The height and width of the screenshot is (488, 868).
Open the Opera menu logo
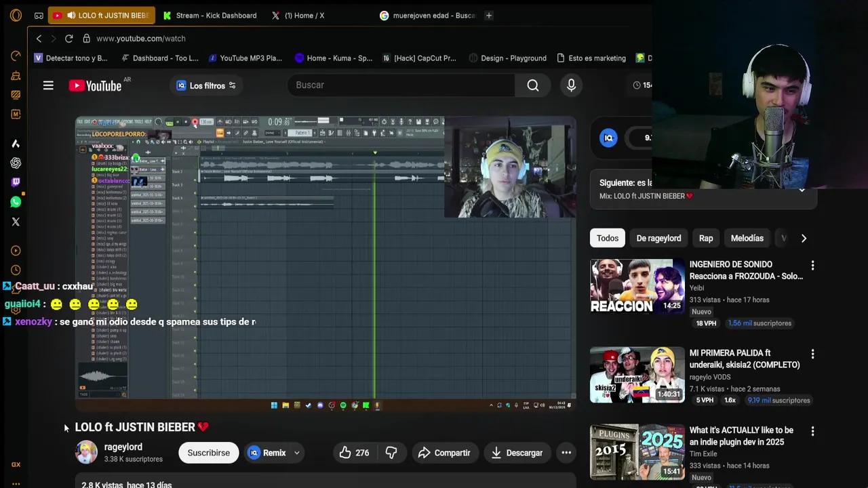pyautogui.click(x=16, y=15)
